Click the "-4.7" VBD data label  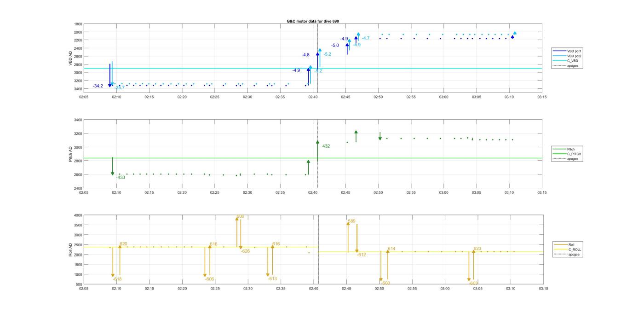(366, 38)
